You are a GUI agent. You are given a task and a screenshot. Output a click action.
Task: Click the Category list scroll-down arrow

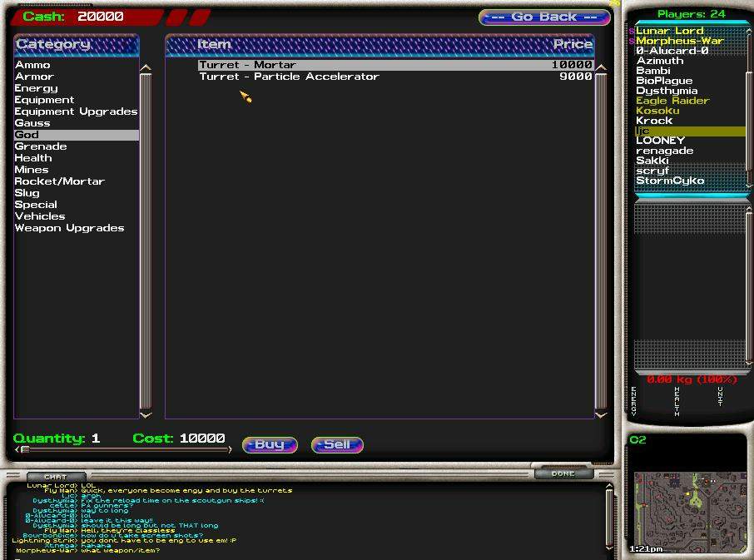tap(146, 414)
